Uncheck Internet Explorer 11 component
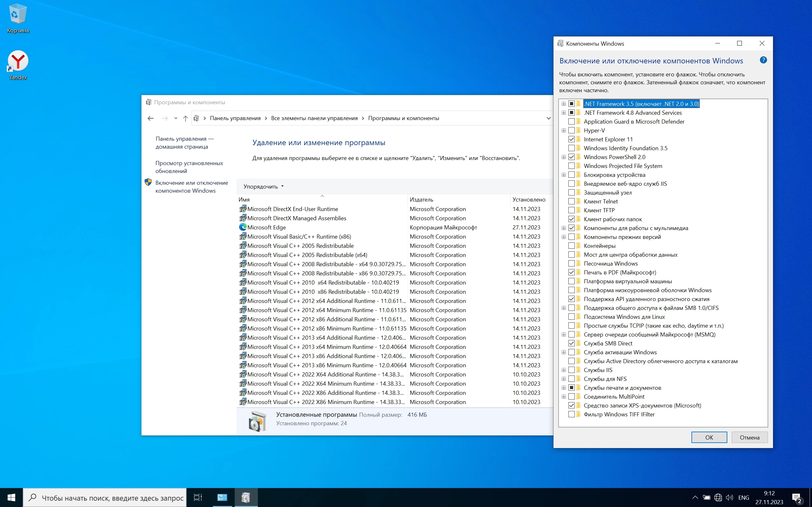The height and width of the screenshot is (507, 812). coord(572,139)
